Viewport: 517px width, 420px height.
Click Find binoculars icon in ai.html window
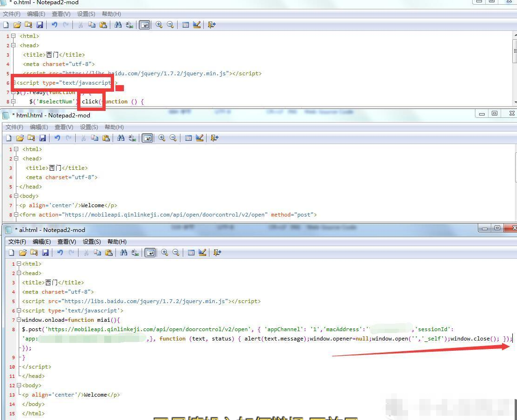[123, 253]
